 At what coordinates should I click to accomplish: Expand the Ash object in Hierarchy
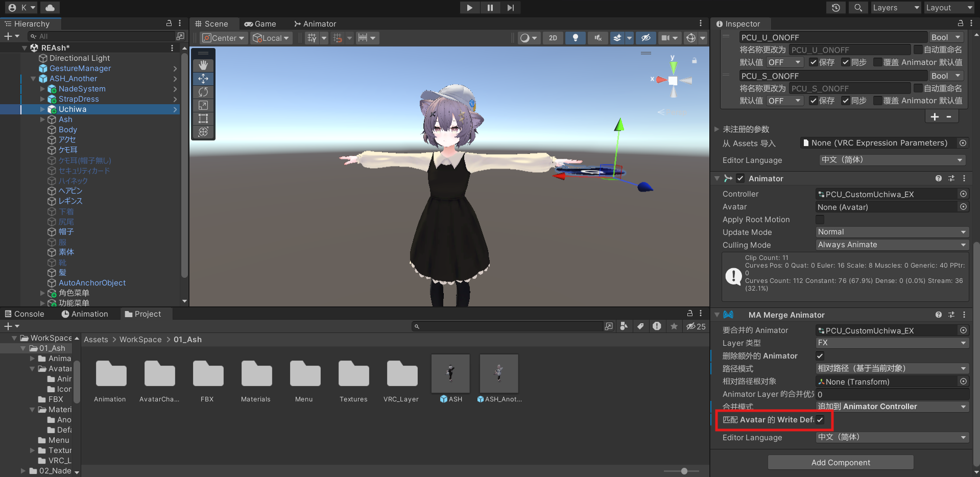pyautogui.click(x=43, y=120)
